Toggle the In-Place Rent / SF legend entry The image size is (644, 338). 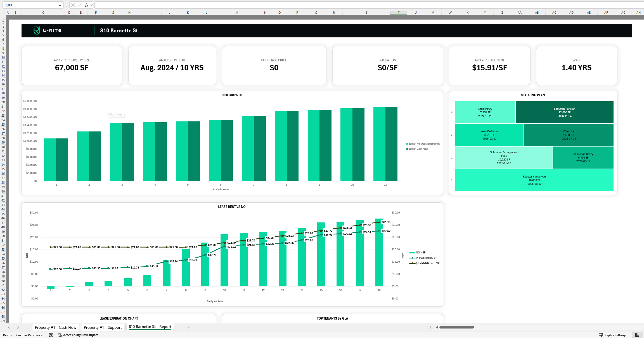(423, 258)
